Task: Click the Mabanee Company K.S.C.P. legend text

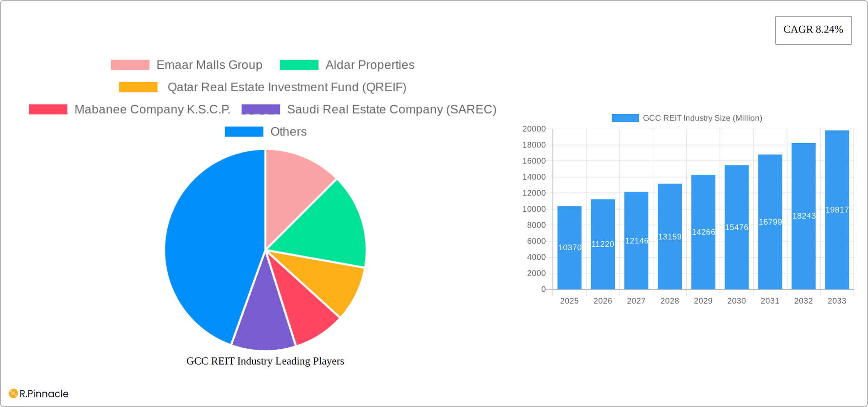Action: (x=152, y=109)
